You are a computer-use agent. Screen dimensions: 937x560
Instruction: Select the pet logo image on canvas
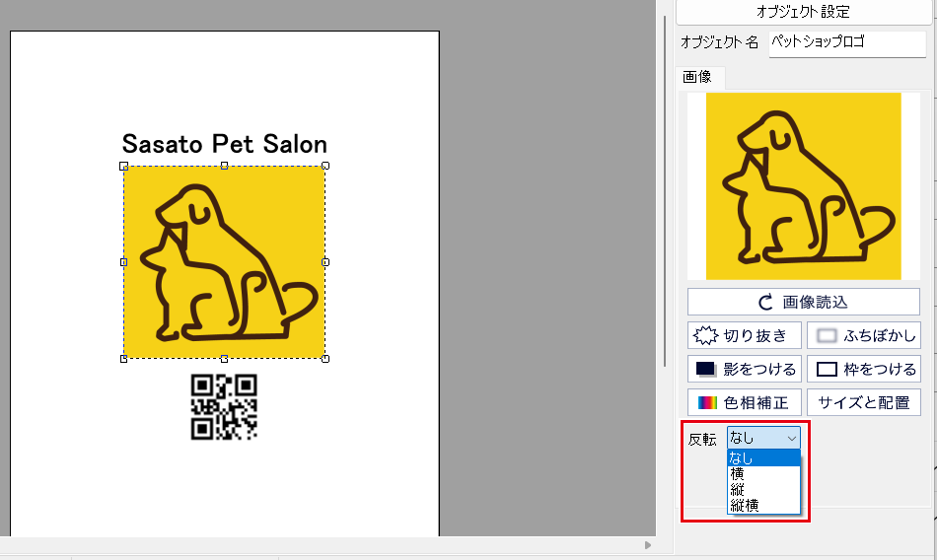(x=224, y=262)
